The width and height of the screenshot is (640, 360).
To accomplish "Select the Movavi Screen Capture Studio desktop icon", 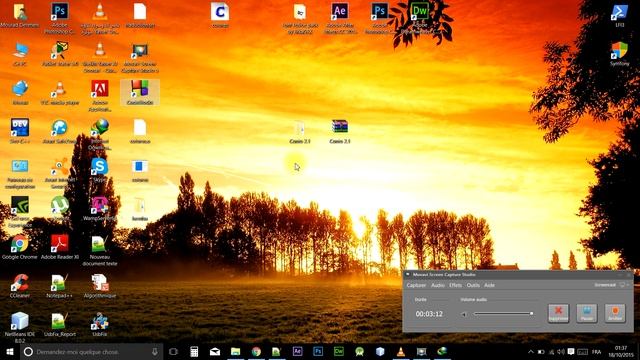I will (x=140, y=57).
